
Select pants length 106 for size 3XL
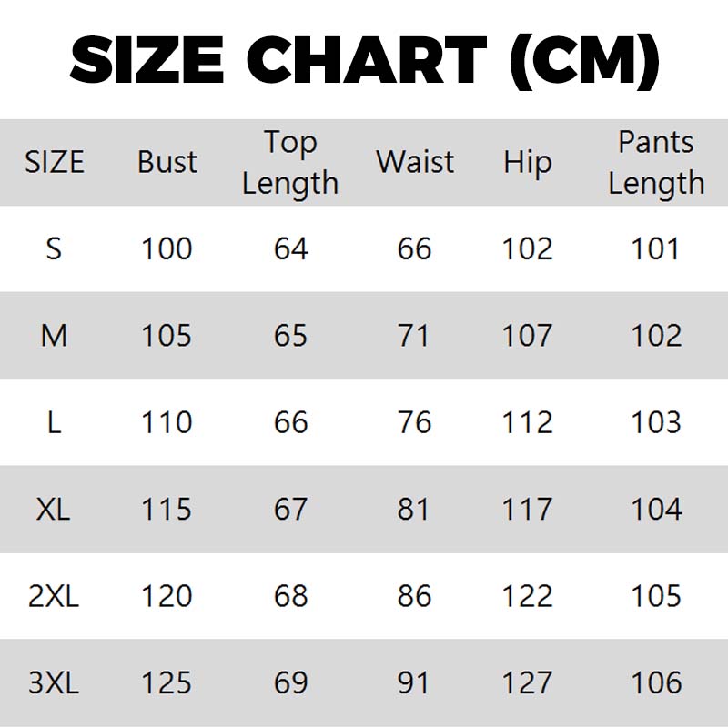coord(656,682)
